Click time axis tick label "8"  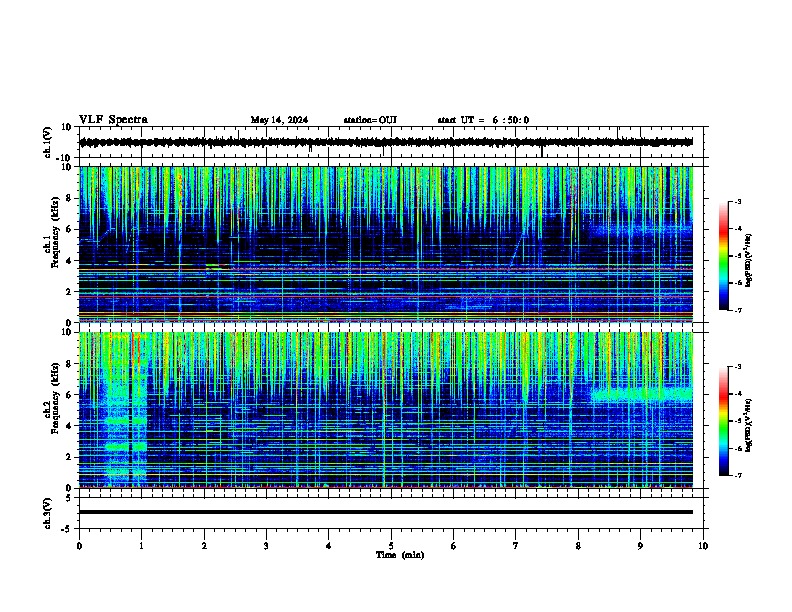578,546
